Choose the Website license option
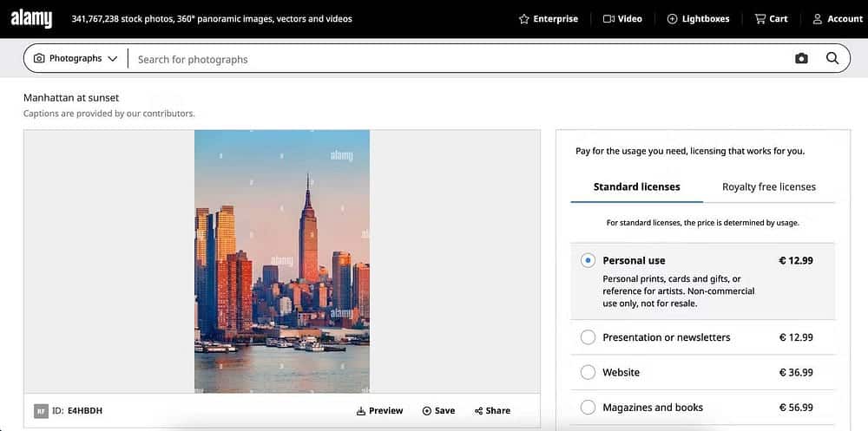The width and height of the screenshot is (868, 431). click(x=589, y=372)
